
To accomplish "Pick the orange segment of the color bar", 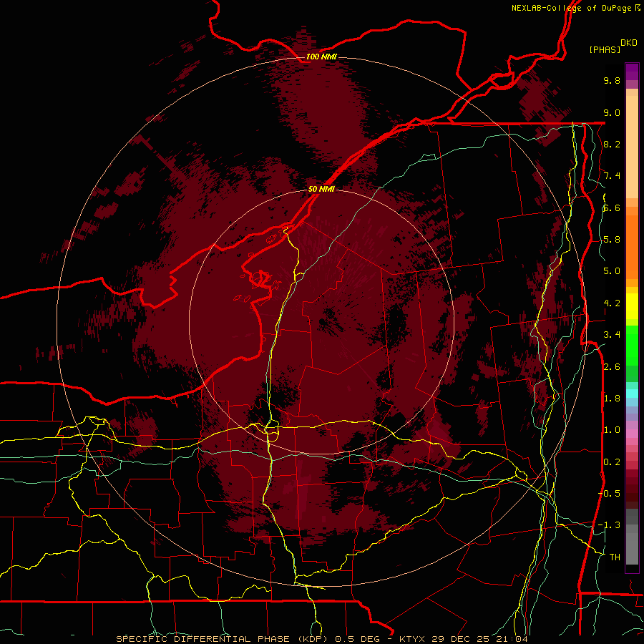I will [x=632, y=246].
